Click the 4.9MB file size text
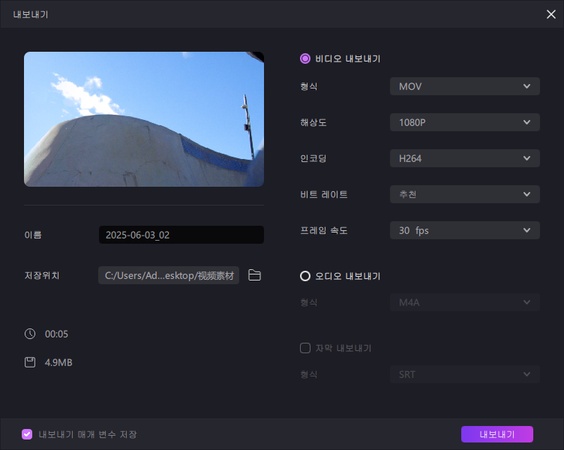This screenshot has height=450, width=564. (58, 362)
